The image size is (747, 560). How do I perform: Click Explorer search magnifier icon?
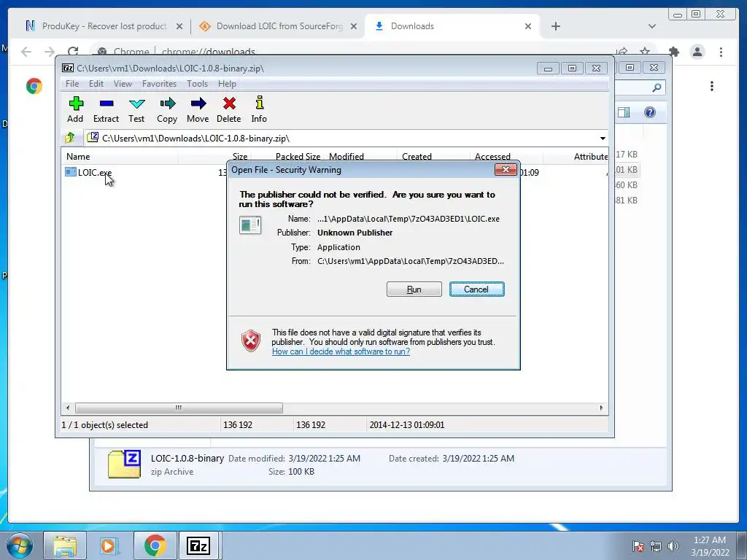(657, 87)
